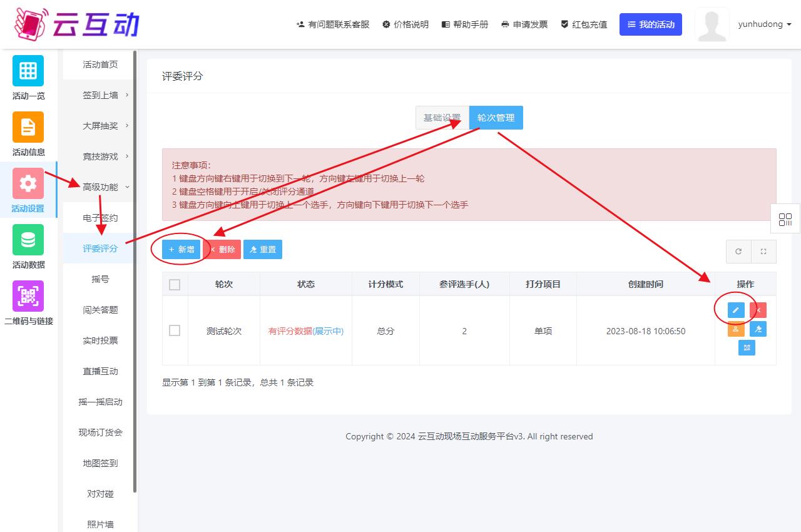Click the 状态 column header
This screenshot has width=801, height=532.
pyautogui.click(x=306, y=284)
